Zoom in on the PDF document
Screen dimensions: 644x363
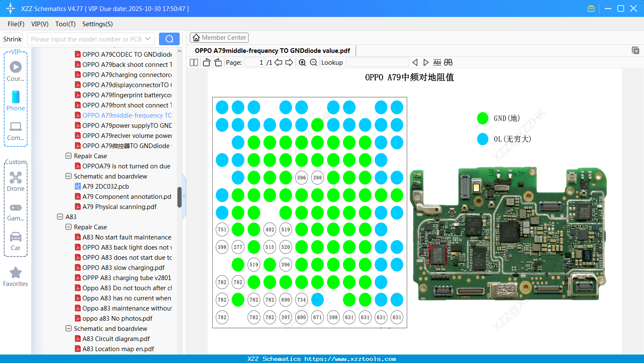point(302,62)
